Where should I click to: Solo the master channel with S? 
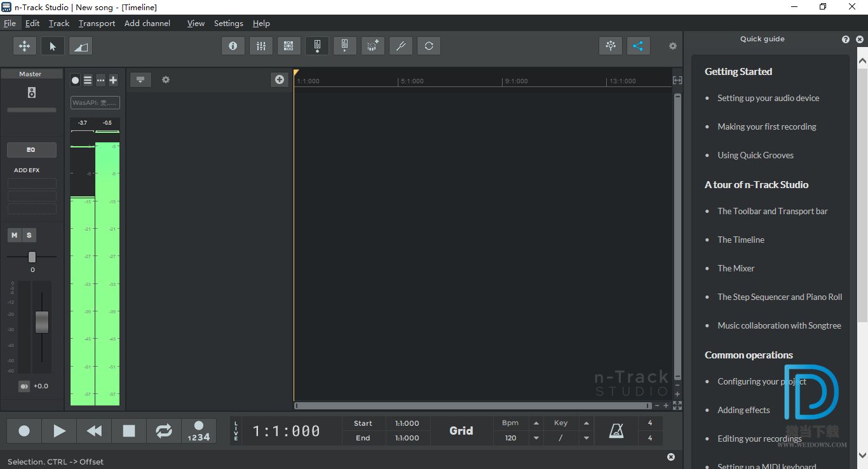(29, 235)
